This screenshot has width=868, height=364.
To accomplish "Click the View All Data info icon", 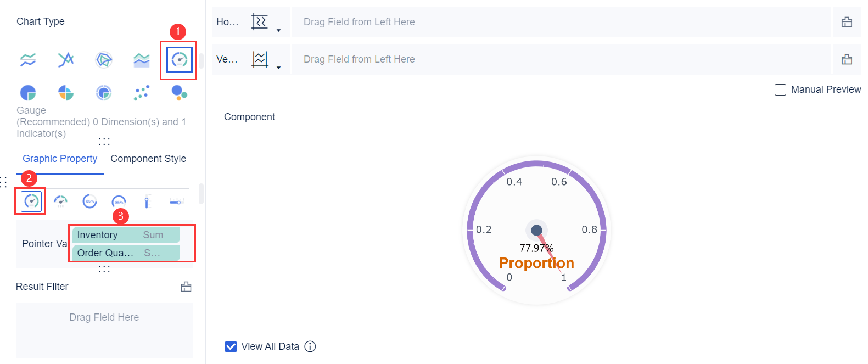I will 310,346.
